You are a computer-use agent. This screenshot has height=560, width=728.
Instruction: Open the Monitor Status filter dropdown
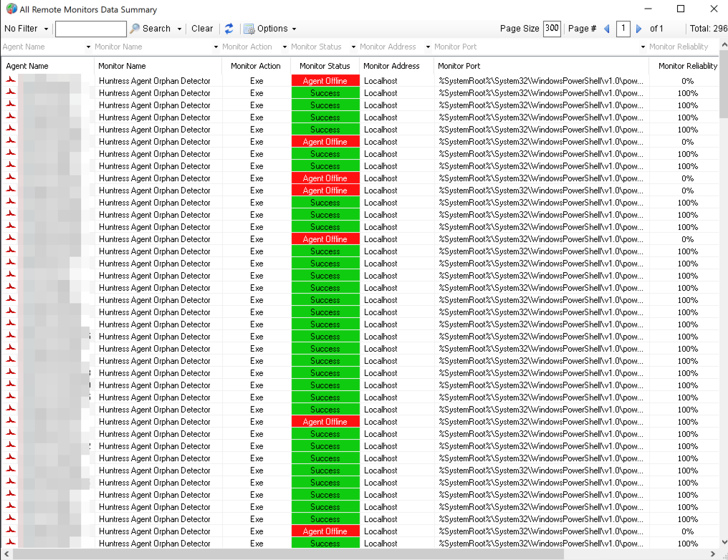353,47
